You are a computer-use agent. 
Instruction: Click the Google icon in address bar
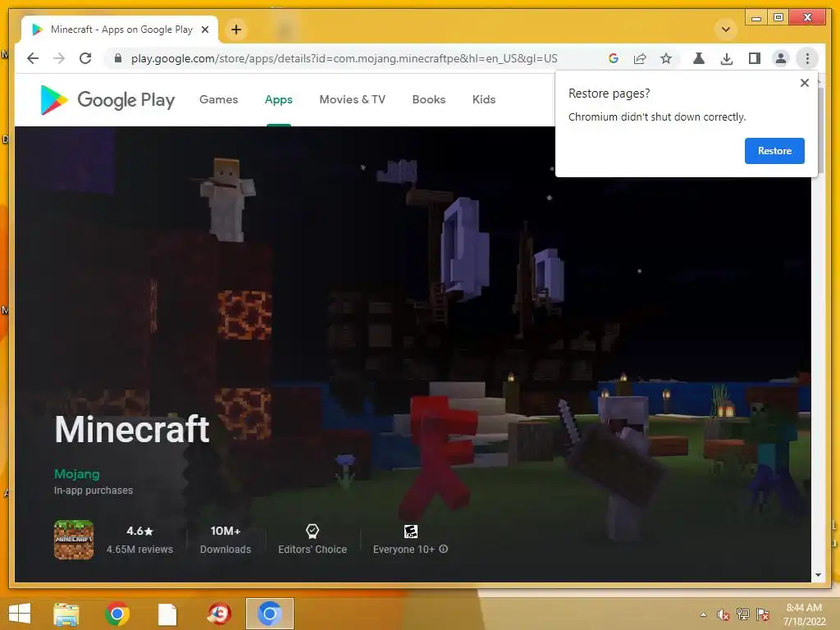614,58
